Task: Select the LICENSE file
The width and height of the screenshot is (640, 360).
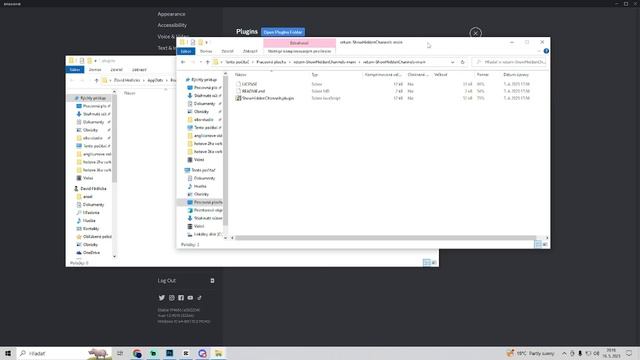Action: coord(249,84)
